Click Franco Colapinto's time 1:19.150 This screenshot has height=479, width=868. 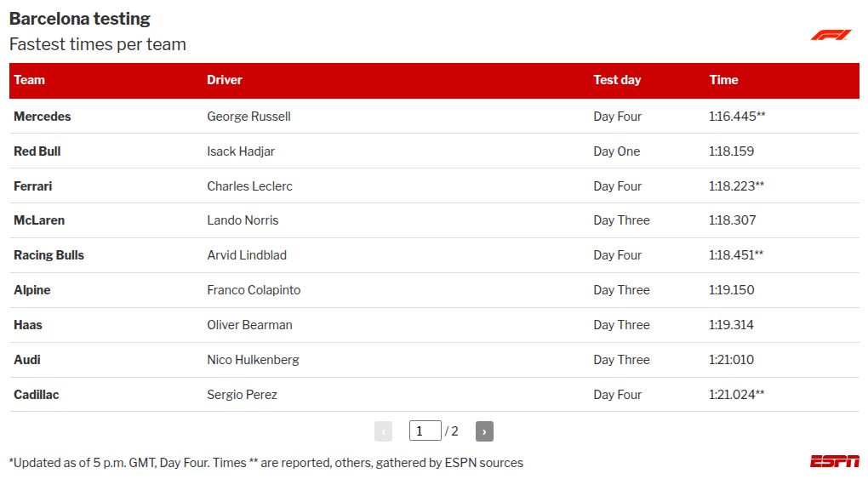tap(731, 290)
